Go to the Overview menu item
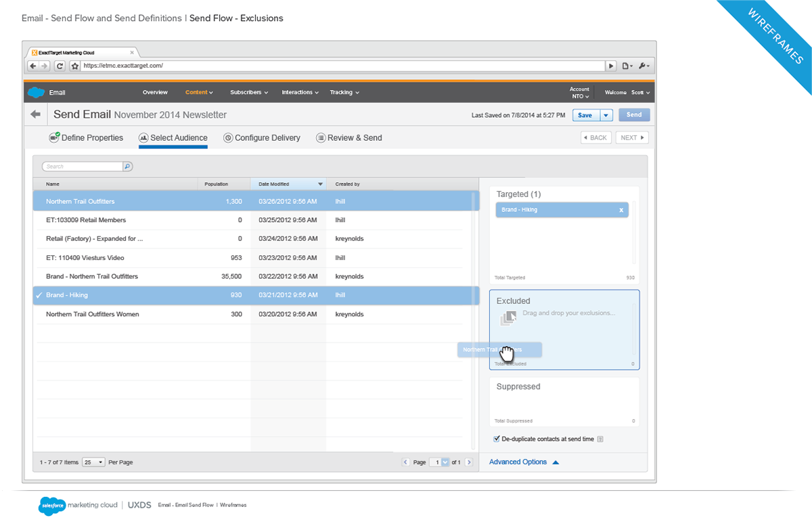Viewport: 812px width, 526px height. coord(155,92)
